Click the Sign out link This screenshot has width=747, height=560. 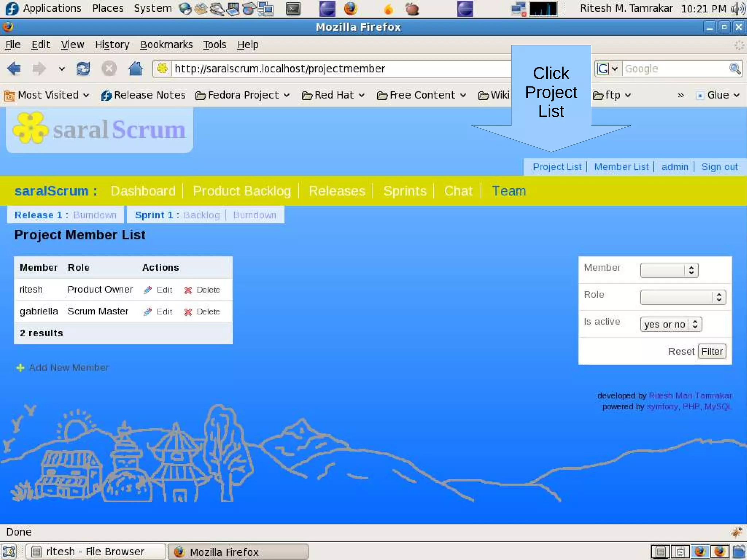point(719,167)
